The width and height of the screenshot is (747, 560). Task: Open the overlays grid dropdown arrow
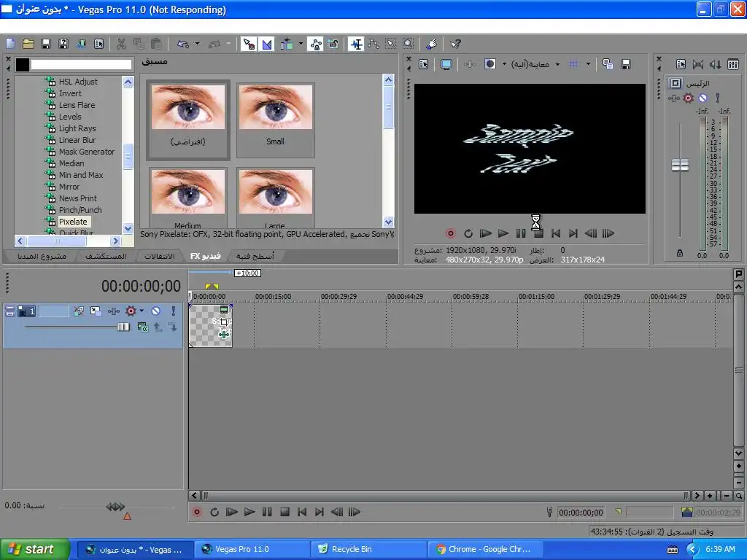[589, 64]
